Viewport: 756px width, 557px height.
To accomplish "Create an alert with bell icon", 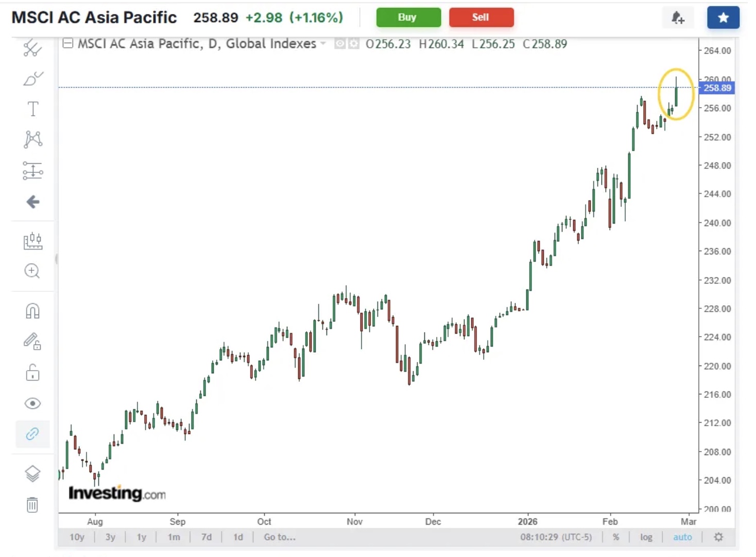I will click(678, 18).
